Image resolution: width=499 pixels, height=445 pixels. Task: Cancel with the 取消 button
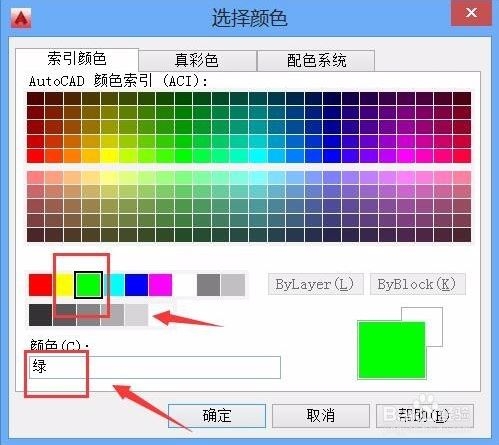tap(321, 416)
